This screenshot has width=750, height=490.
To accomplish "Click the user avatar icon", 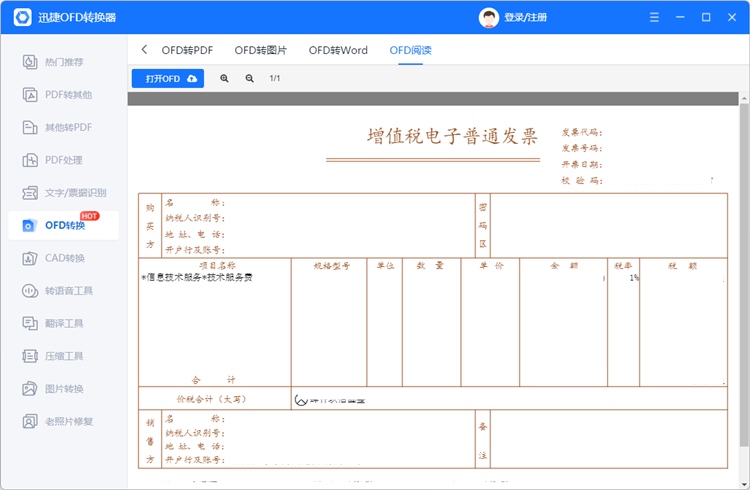I will pos(488,18).
